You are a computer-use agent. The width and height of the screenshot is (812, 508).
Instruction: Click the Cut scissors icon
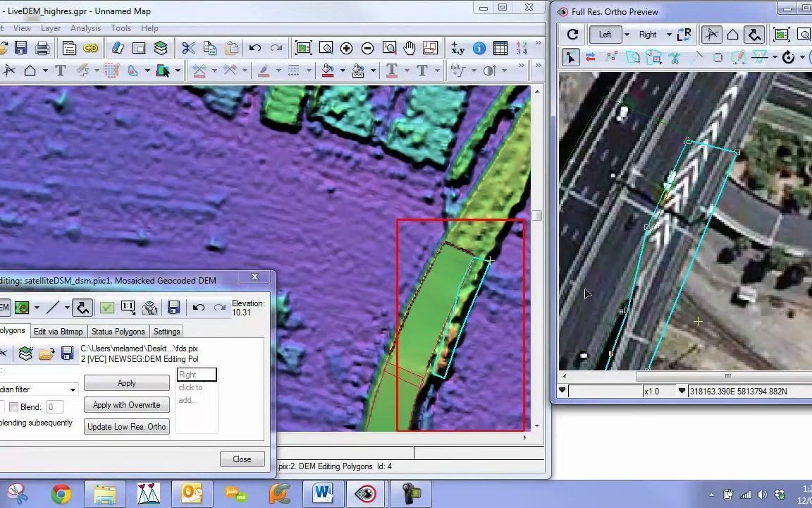point(188,48)
